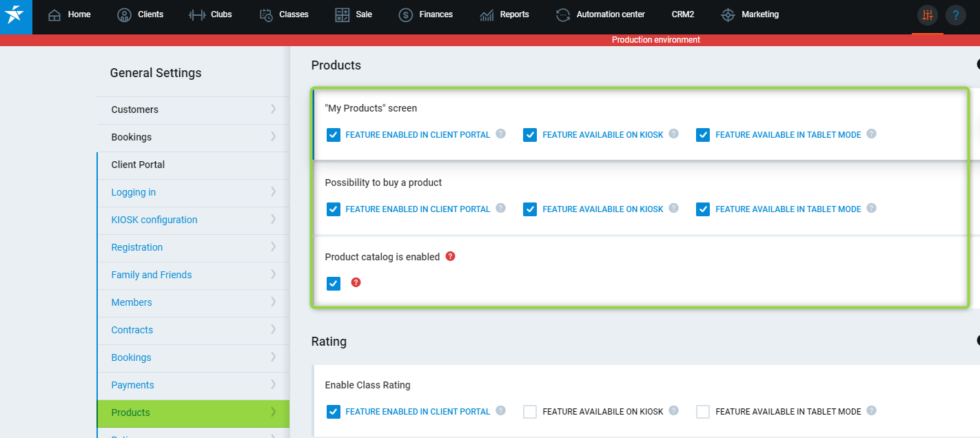Image resolution: width=980 pixels, height=438 pixels.
Task: Open the Automation center menu
Action: (600, 14)
